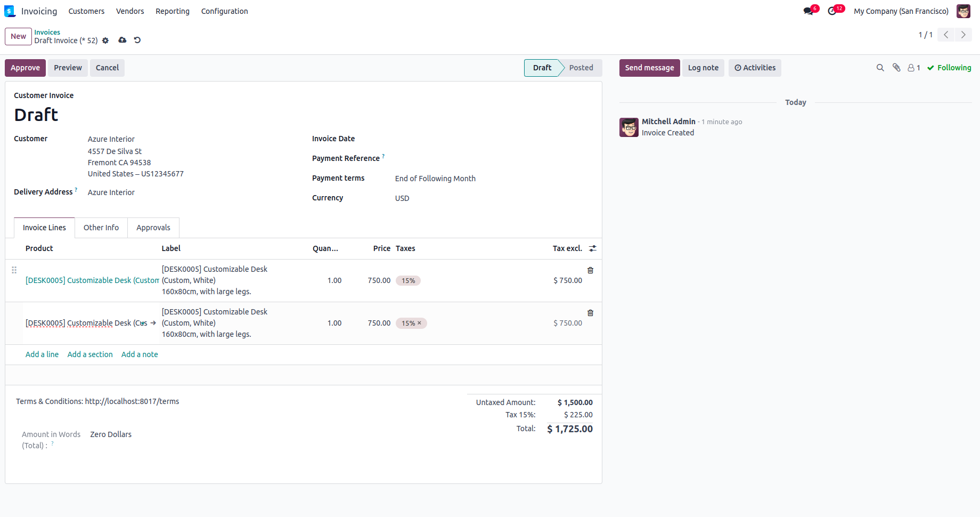Open the Reporting menu
980x517 pixels.
(x=173, y=11)
